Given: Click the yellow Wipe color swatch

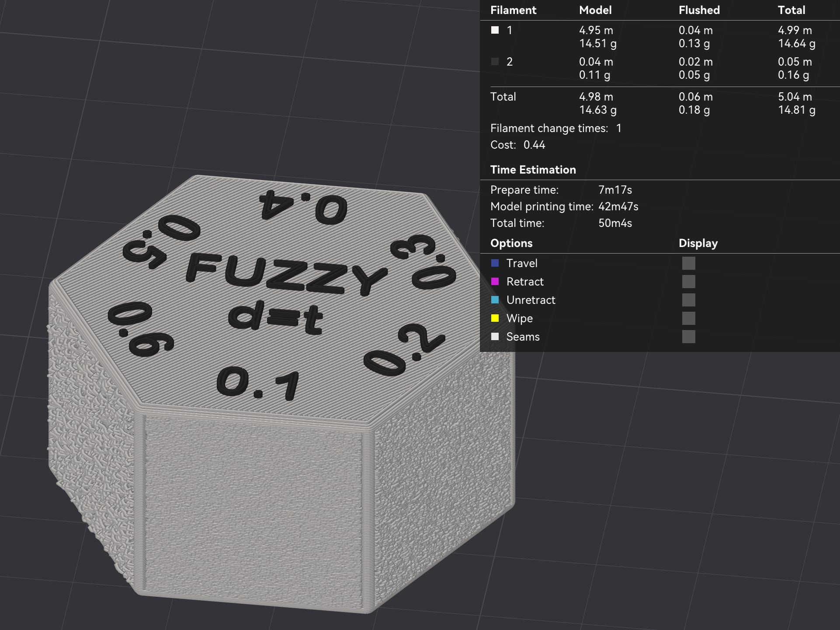Looking at the screenshot, I should coord(495,318).
